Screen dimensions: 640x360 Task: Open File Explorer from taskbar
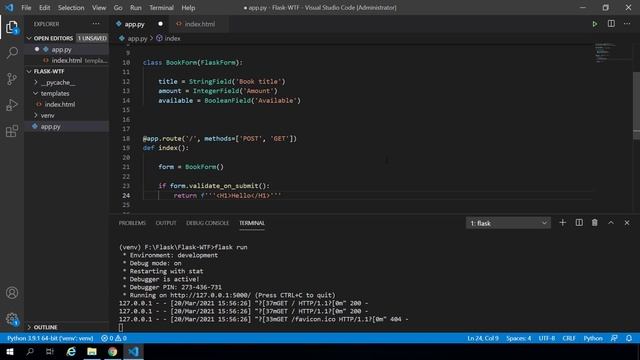tap(92, 351)
